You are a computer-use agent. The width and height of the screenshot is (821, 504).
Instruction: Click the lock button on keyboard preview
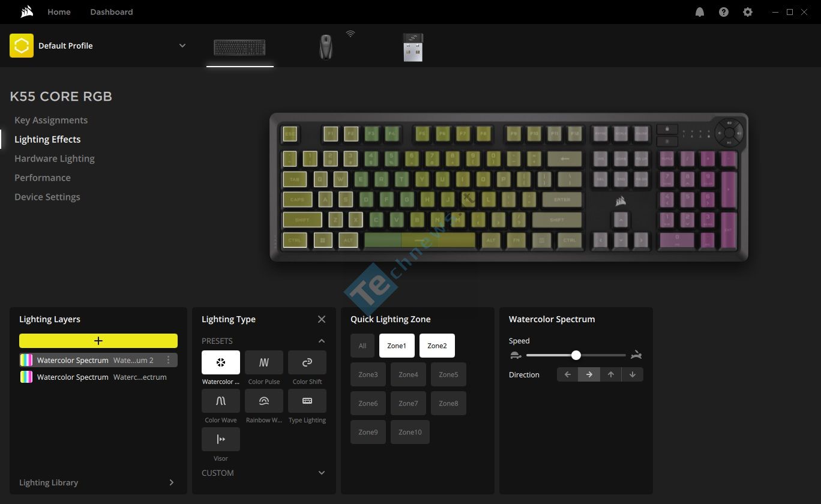click(x=667, y=130)
